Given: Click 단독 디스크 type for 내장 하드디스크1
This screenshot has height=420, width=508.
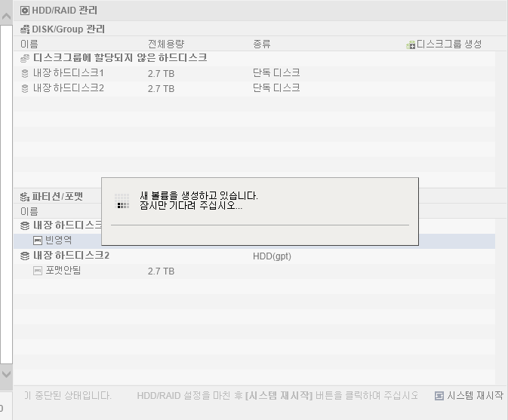Looking at the screenshot, I should click(276, 73).
